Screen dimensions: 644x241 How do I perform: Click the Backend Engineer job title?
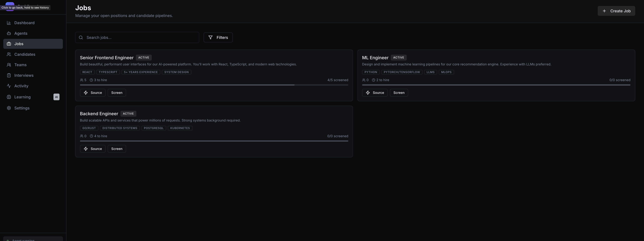(99, 114)
